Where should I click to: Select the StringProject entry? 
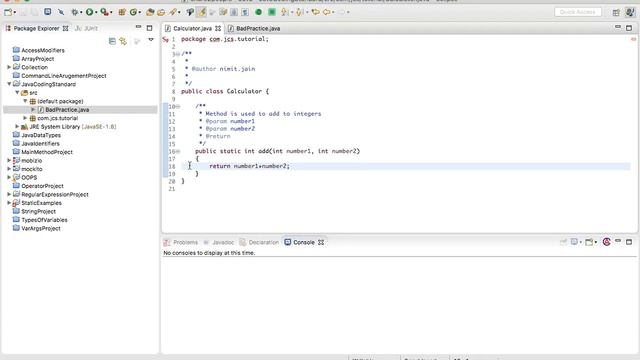tap(38, 211)
